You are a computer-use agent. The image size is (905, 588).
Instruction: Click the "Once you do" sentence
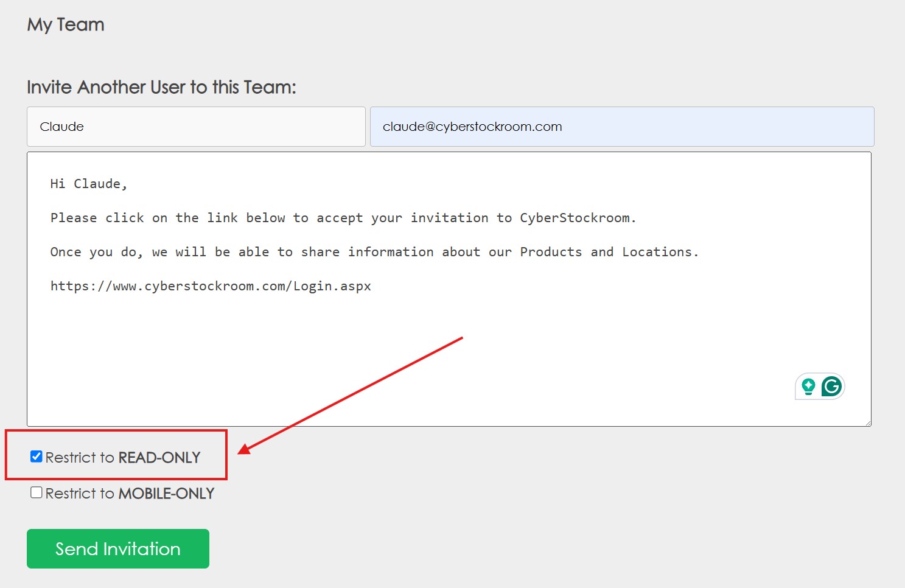coord(374,252)
